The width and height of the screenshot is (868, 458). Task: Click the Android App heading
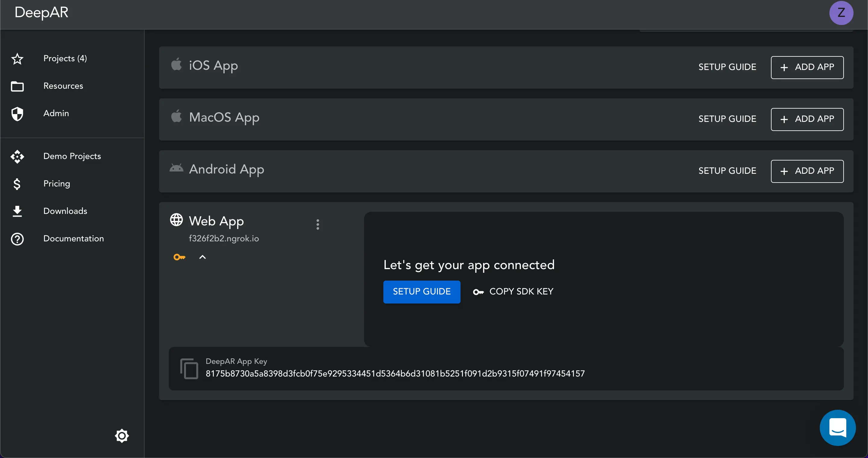coord(226,169)
